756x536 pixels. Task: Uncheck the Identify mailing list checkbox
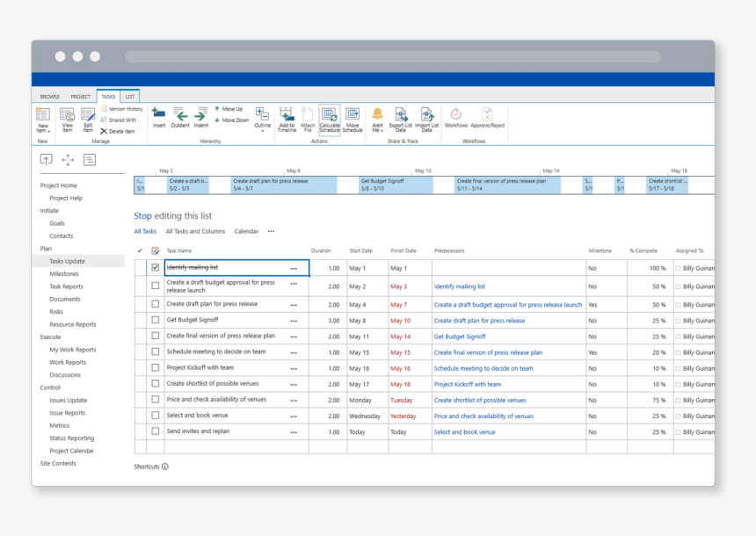(x=156, y=267)
